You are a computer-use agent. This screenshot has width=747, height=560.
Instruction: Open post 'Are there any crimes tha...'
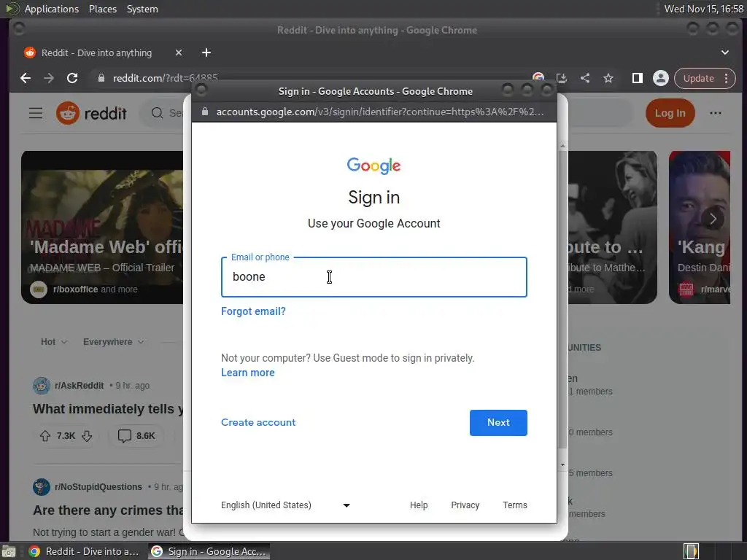click(108, 510)
